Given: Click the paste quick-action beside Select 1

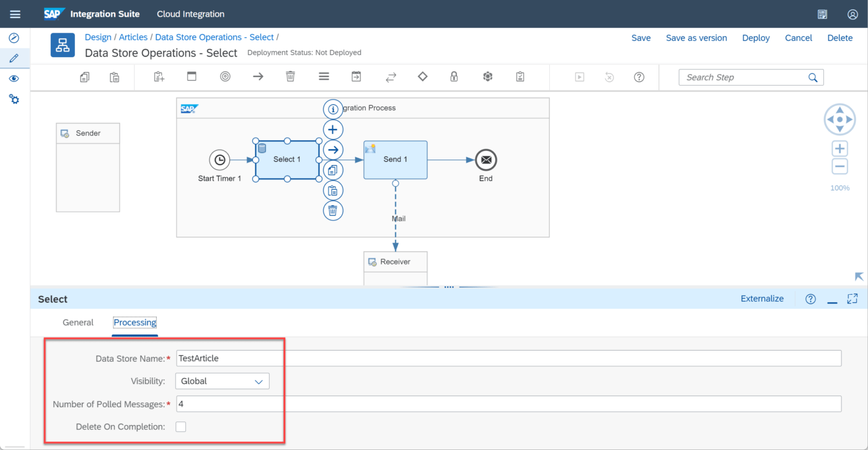Looking at the screenshot, I should click(x=333, y=191).
